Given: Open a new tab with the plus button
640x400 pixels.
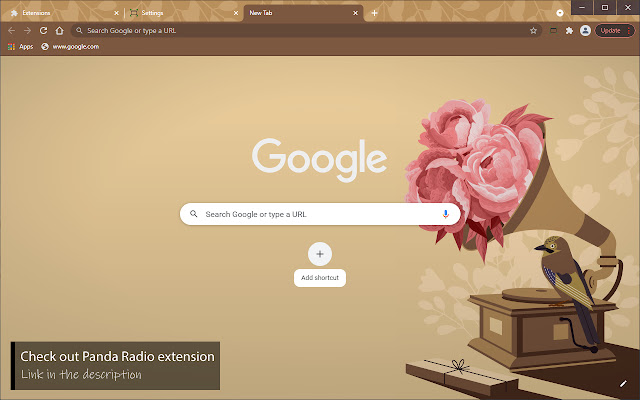Looking at the screenshot, I should pos(374,13).
